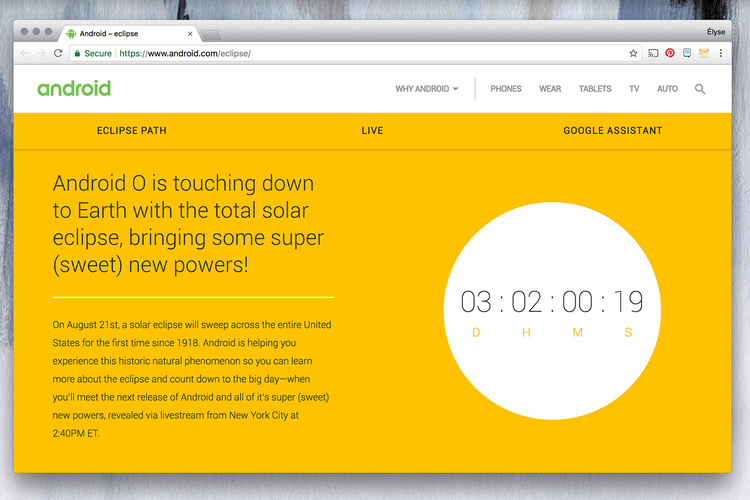Close the Android – eclipse tab
Screen dimensions: 750x500
point(190,34)
